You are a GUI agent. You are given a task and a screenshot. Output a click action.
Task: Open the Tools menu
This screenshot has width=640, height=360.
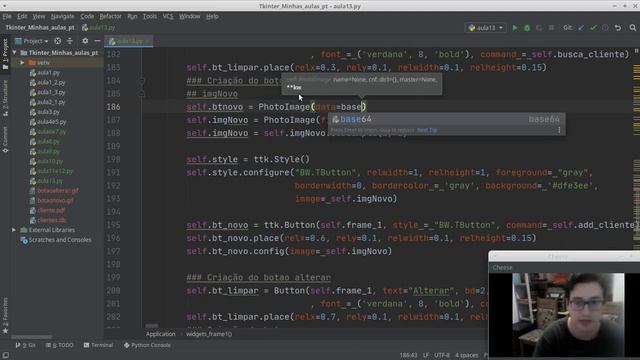pos(149,16)
